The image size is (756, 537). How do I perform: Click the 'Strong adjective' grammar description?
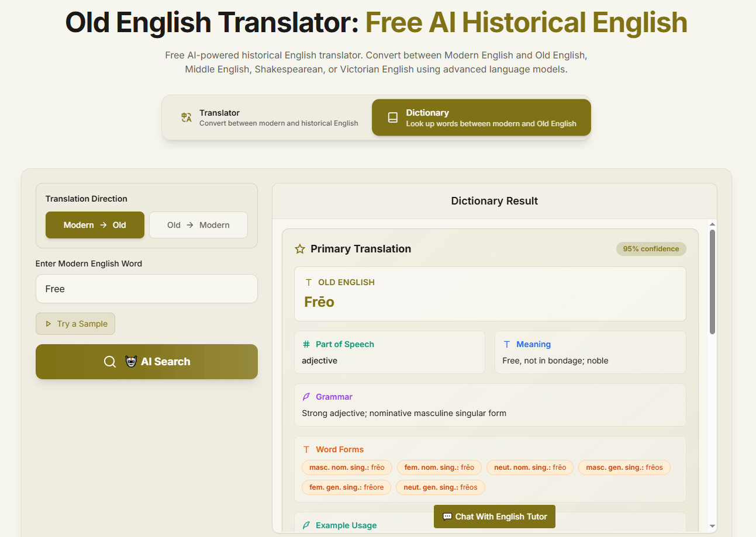pyautogui.click(x=404, y=413)
